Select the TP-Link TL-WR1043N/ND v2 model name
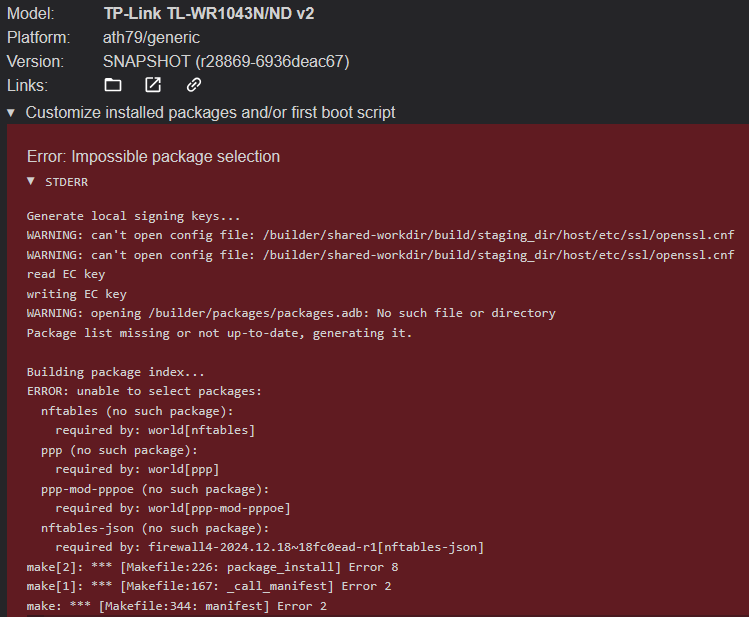749x617 pixels. click(209, 13)
